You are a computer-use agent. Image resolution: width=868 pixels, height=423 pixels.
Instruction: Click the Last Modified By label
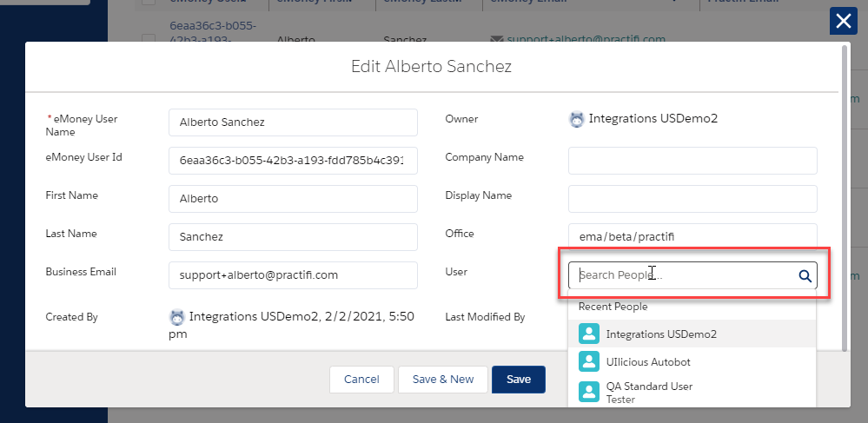(485, 317)
